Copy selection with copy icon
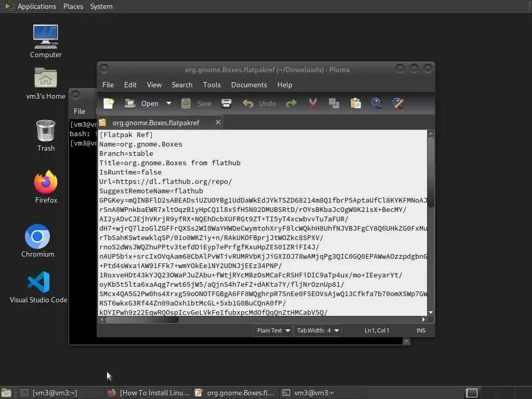Image resolution: width=532 pixels, height=399 pixels. point(334,103)
